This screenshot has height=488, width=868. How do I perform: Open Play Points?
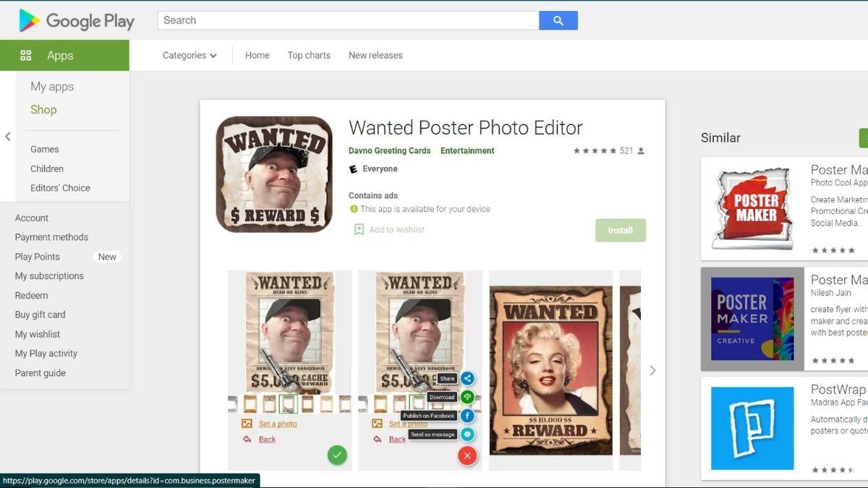point(38,257)
